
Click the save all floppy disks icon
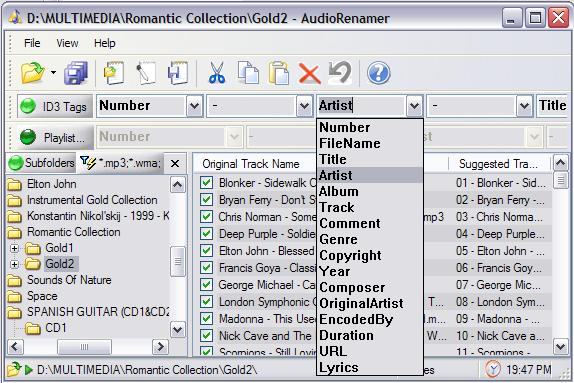[x=76, y=73]
